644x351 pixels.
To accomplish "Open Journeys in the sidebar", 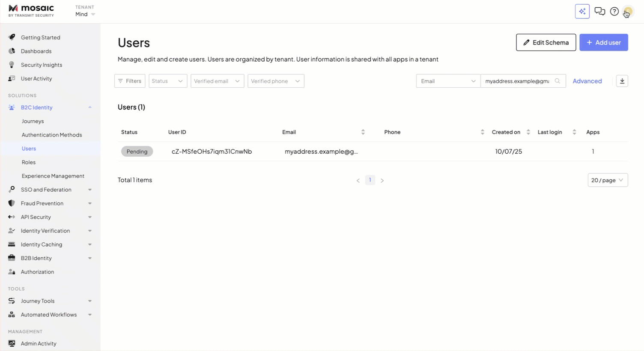I will click(x=33, y=121).
